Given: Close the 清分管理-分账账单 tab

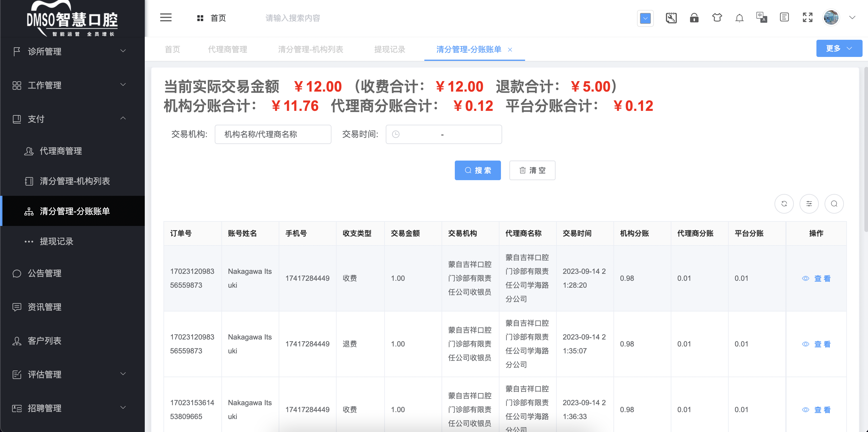Looking at the screenshot, I should (x=510, y=50).
